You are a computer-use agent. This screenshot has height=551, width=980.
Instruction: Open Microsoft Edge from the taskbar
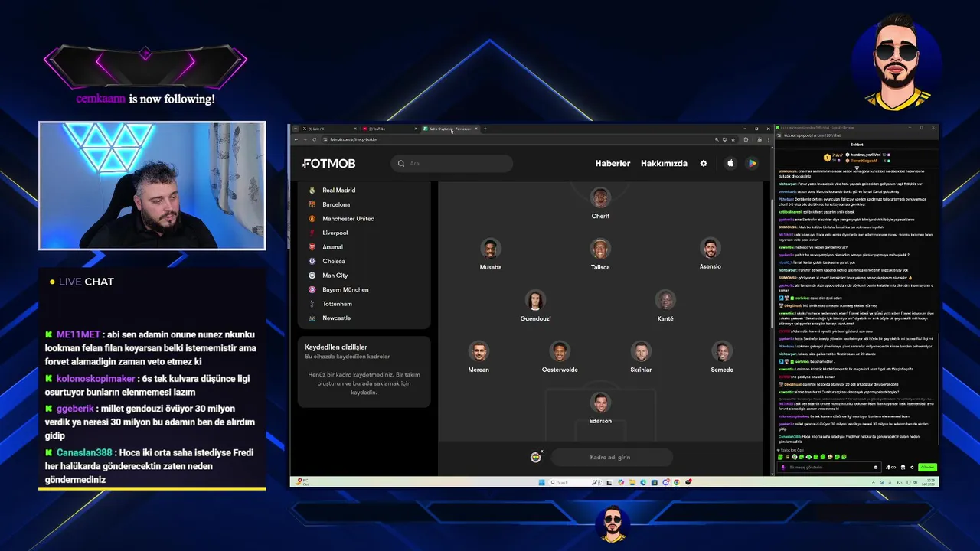pos(643,482)
